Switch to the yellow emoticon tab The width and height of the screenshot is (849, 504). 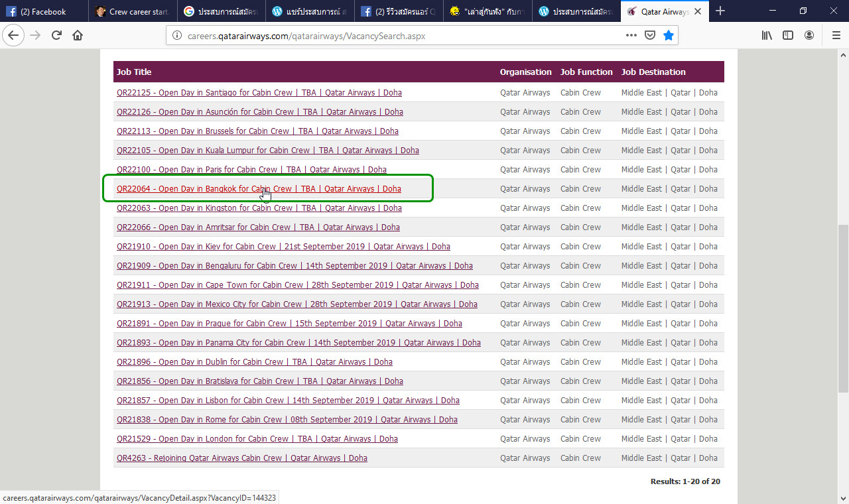488,11
